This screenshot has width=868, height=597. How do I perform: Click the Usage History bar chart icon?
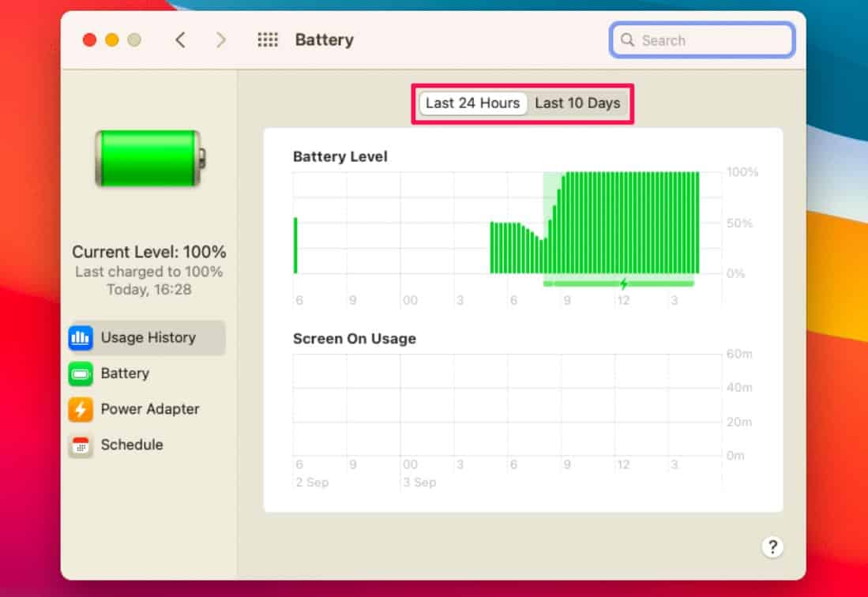(81, 338)
